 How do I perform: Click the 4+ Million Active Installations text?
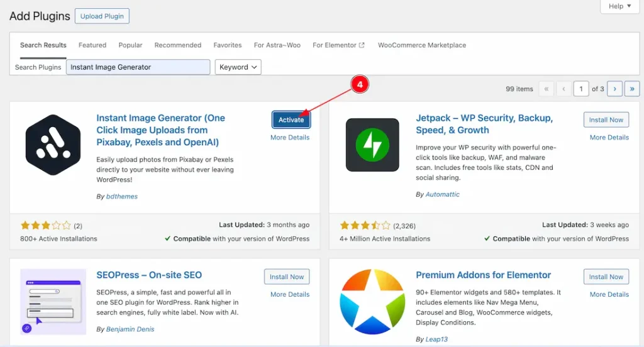(385, 239)
